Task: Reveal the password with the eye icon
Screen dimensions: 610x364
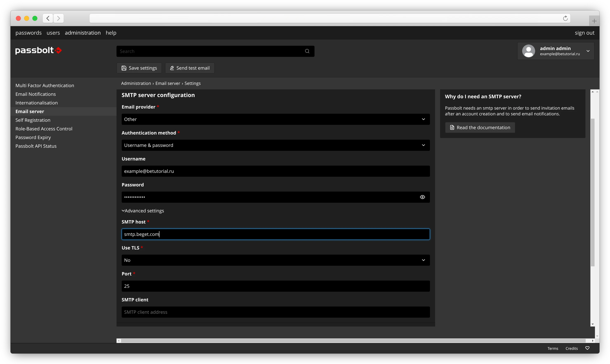Action: [422, 197]
